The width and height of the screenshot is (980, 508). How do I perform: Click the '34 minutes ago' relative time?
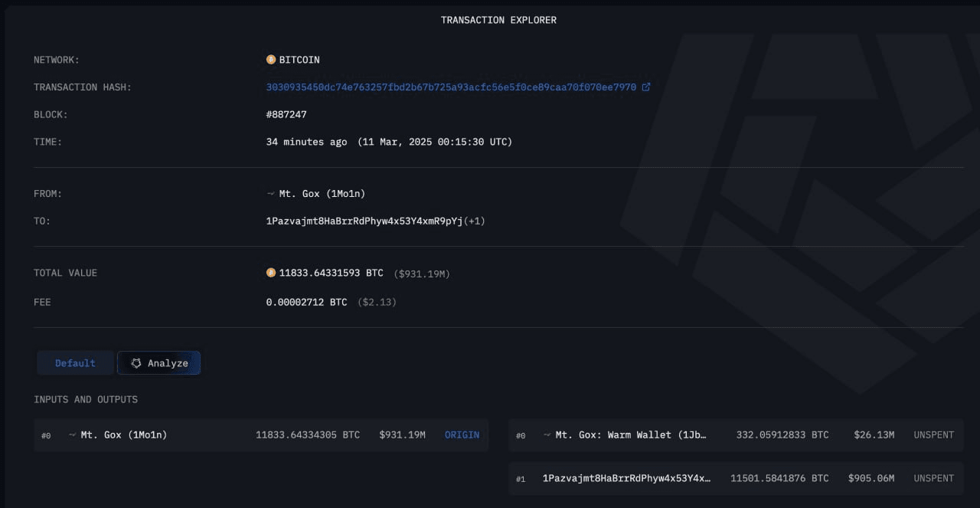tap(306, 143)
